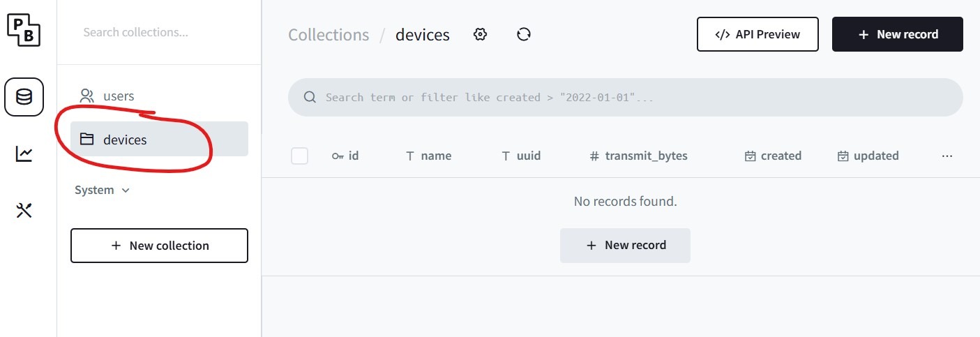Open the Collections database sidebar icon
This screenshot has width=980, height=337.
24,96
